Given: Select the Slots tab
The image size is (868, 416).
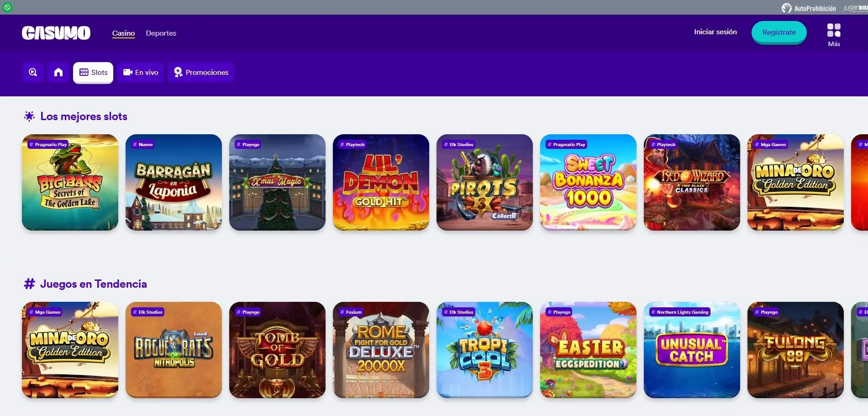Looking at the screenshot, I should click(x=93, y=72).
